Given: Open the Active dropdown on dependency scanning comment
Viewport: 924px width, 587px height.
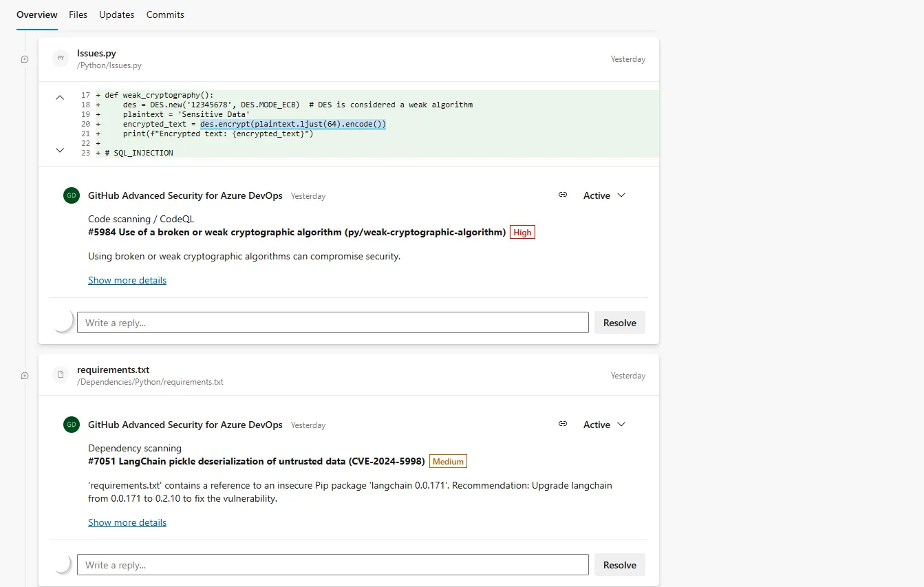Looking at the screenshot, I should click(604, 425).
